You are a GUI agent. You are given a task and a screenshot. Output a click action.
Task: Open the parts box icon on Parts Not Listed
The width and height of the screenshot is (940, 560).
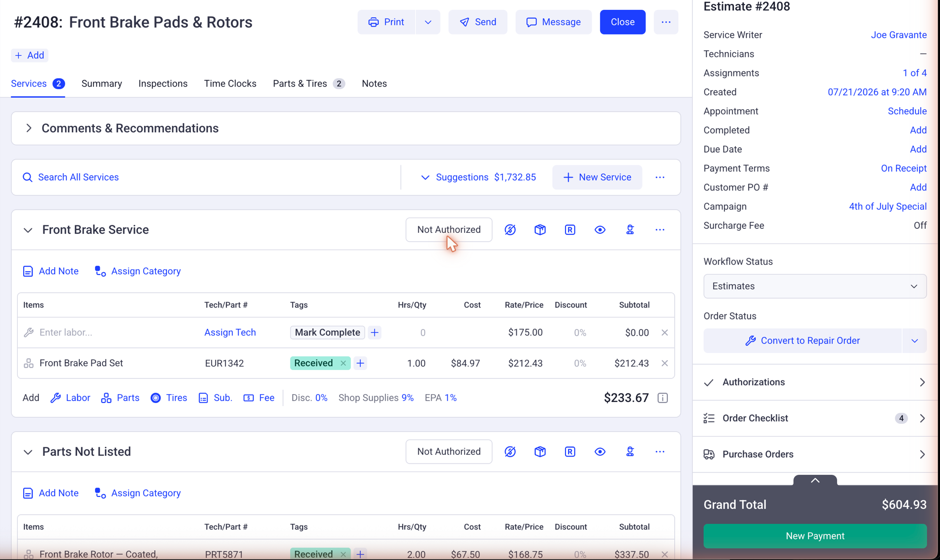(x=540, y=452)
